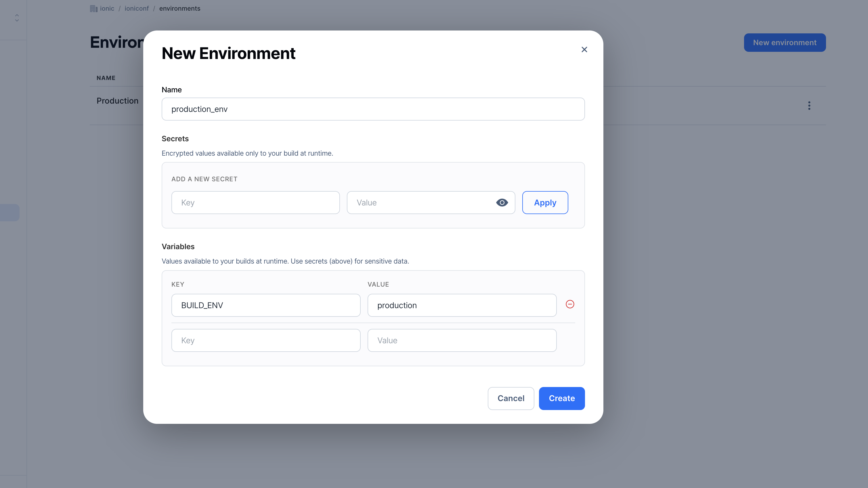The height and width of the screenshot is (488, 868).
Task: Click the empty Key field under Variables
Action: (266, 340)
